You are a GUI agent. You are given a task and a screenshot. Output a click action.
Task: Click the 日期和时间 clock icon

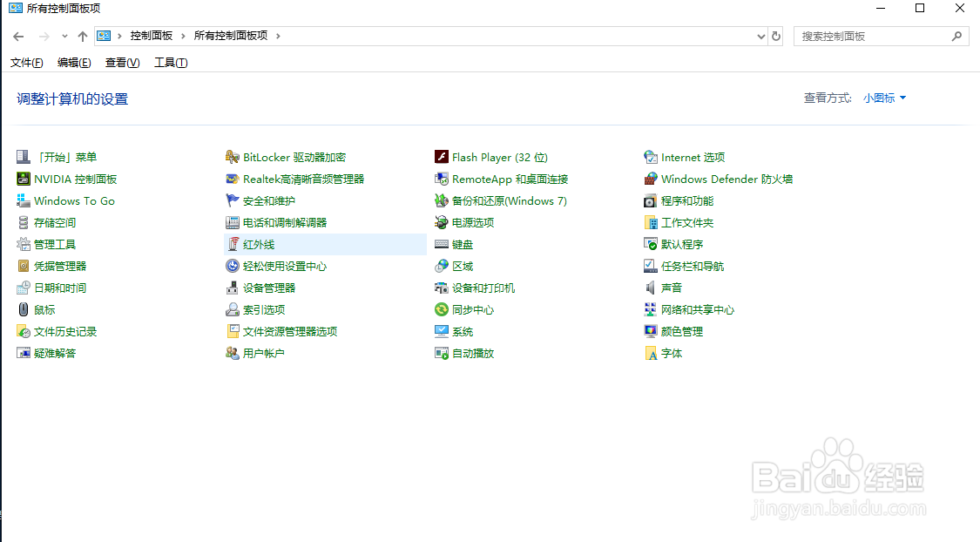24,288
